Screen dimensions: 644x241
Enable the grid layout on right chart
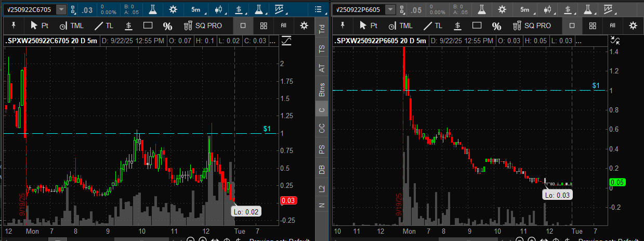(593, 26)
